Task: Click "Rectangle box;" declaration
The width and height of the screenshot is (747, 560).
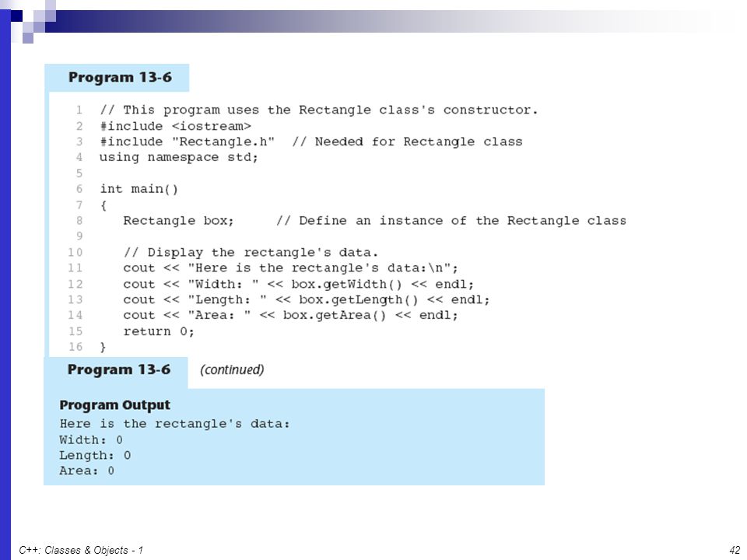Action: point(179,221)
